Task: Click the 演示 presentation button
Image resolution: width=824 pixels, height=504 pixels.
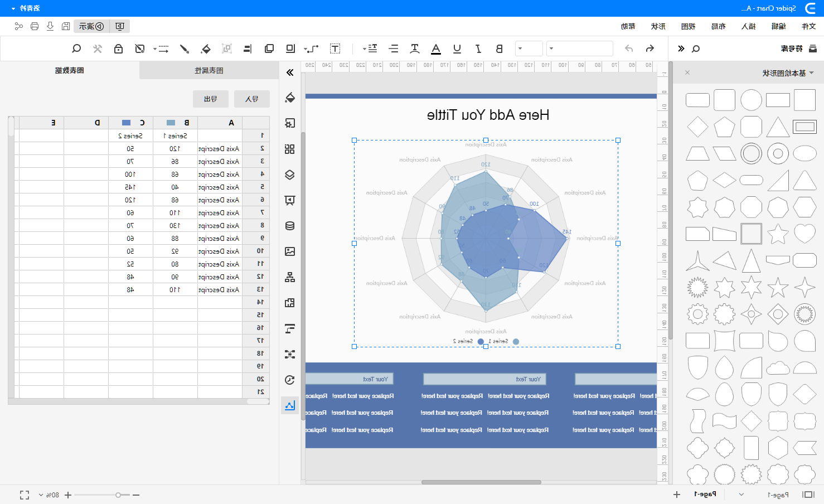Action: coord(91,26)
